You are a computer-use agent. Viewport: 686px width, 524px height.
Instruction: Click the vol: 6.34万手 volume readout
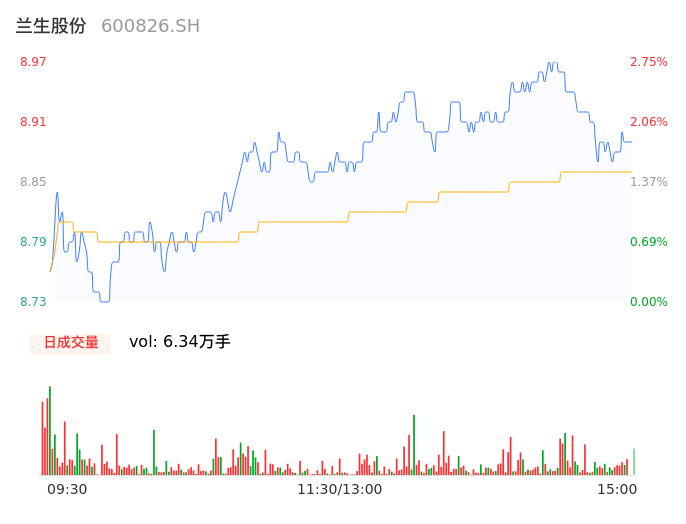[179, 342]
